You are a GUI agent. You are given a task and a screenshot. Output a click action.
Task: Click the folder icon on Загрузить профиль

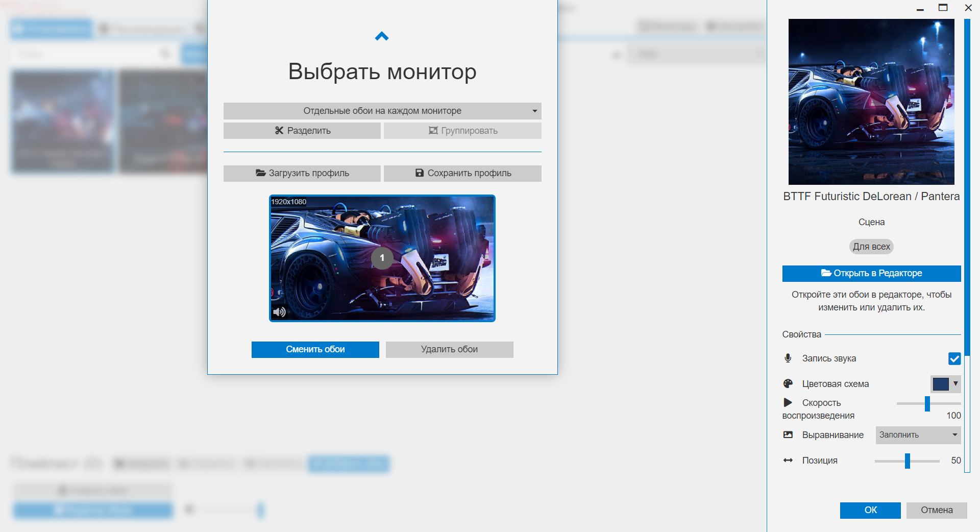coord(260,173)
